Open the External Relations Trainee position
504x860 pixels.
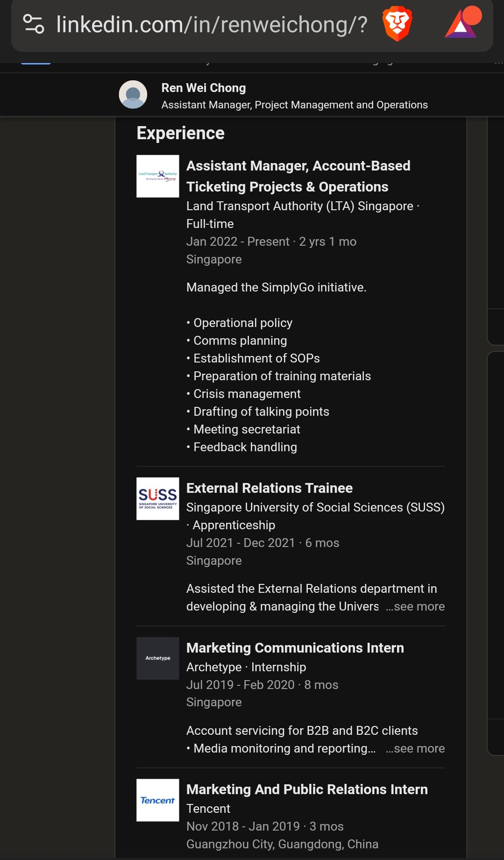pyautogui.click(x=270, y=488)
